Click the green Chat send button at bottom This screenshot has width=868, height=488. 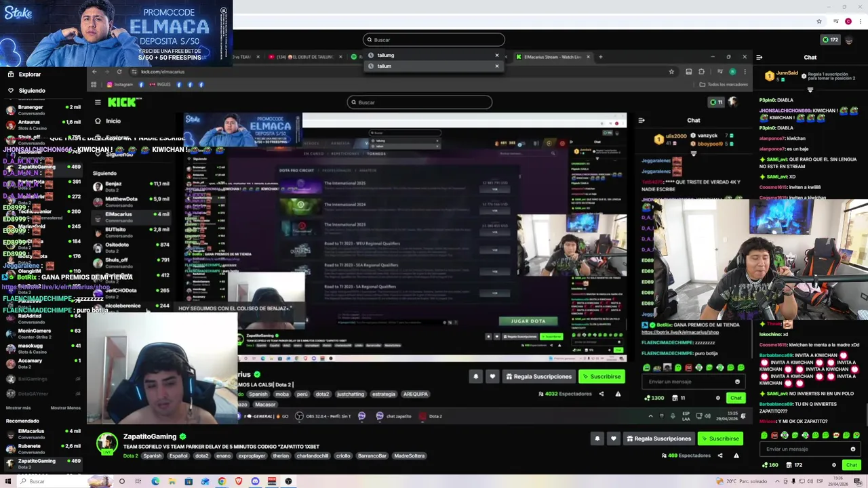(x=851, y=465)
